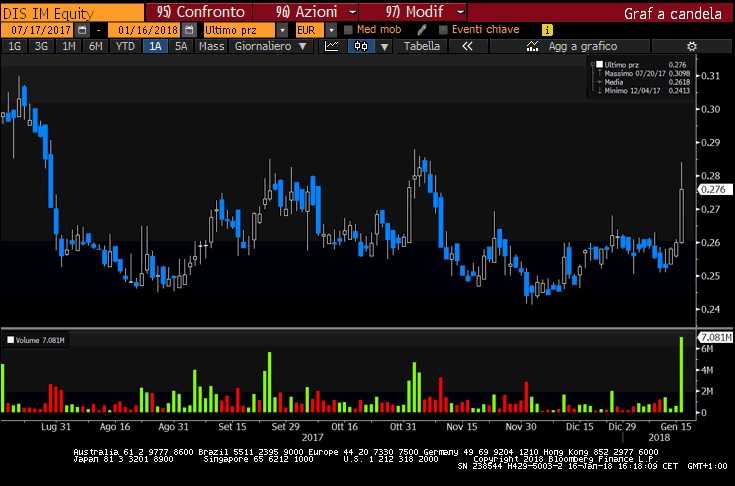Viewport: 735px width, 486px height.
Task: Click the Nov 15 date axis label
Action: [x=462, y=426]
